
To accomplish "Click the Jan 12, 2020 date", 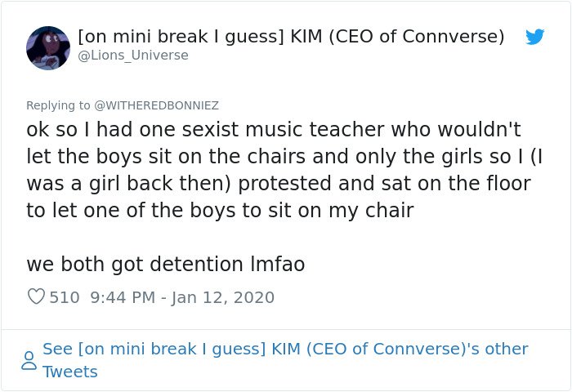I will 223,297.
